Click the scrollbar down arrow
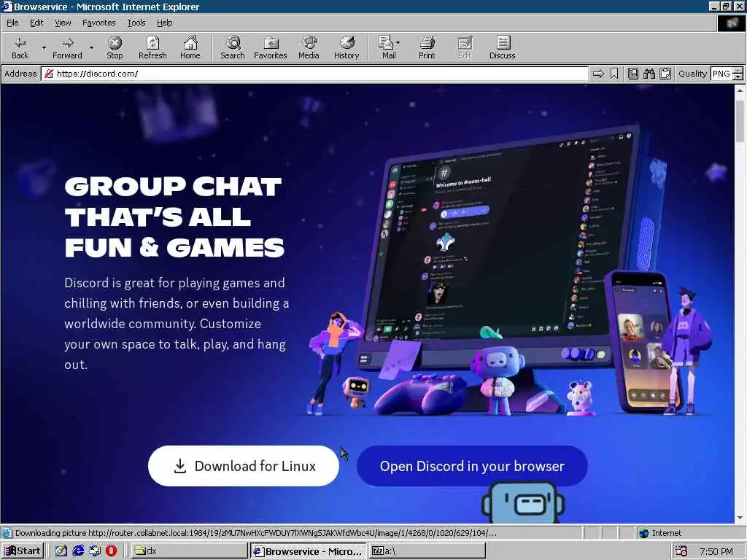The height and width of the screenshot is (560, 747). pos(740,518)
